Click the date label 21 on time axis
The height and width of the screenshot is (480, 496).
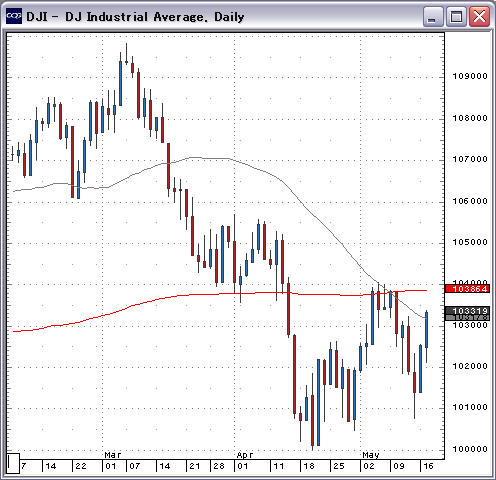195,466
